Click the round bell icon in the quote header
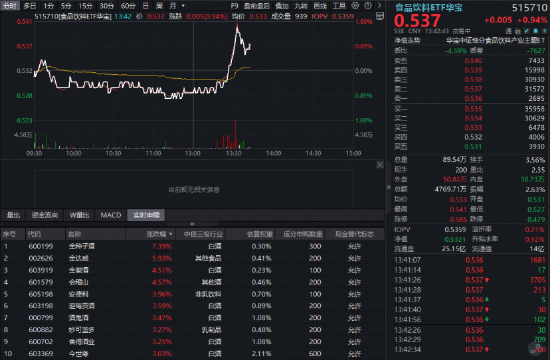 [535, 31]
